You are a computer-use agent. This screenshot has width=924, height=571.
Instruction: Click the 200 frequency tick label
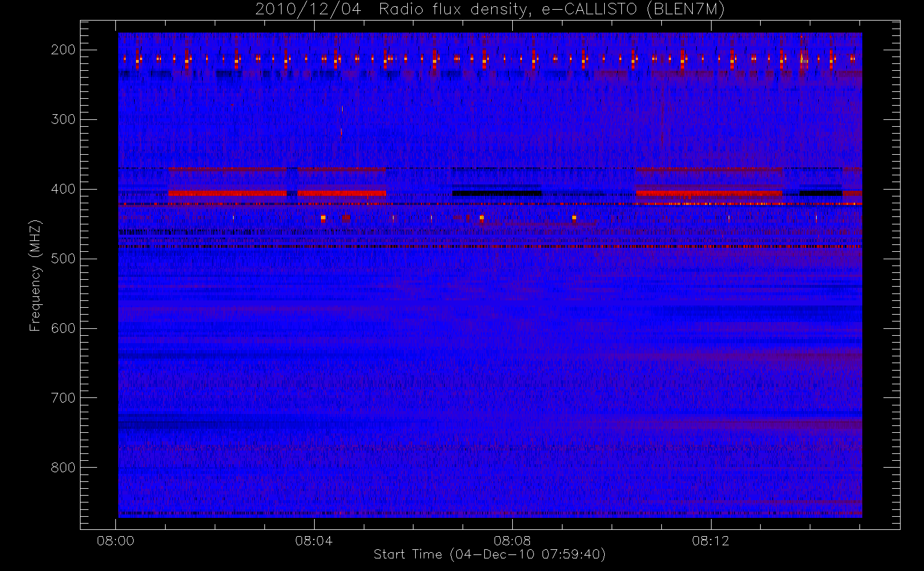click(63, 50)
